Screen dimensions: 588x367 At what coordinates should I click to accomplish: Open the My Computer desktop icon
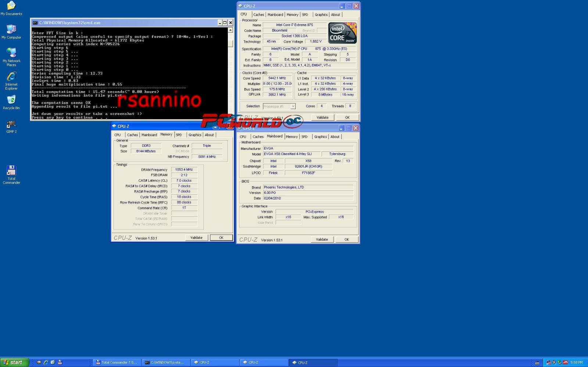(11, 32)
